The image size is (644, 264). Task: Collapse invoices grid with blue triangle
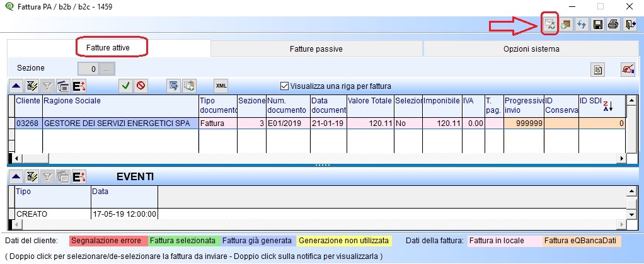[16, 86]
